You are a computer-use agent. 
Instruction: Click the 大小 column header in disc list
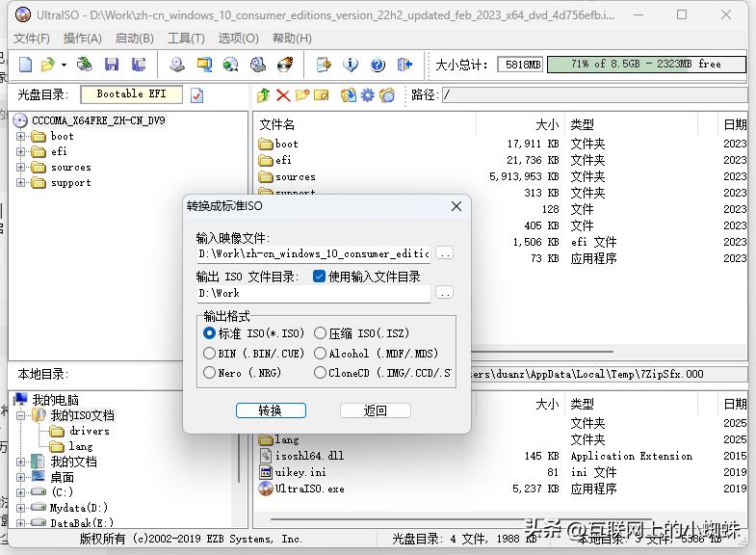547,124
